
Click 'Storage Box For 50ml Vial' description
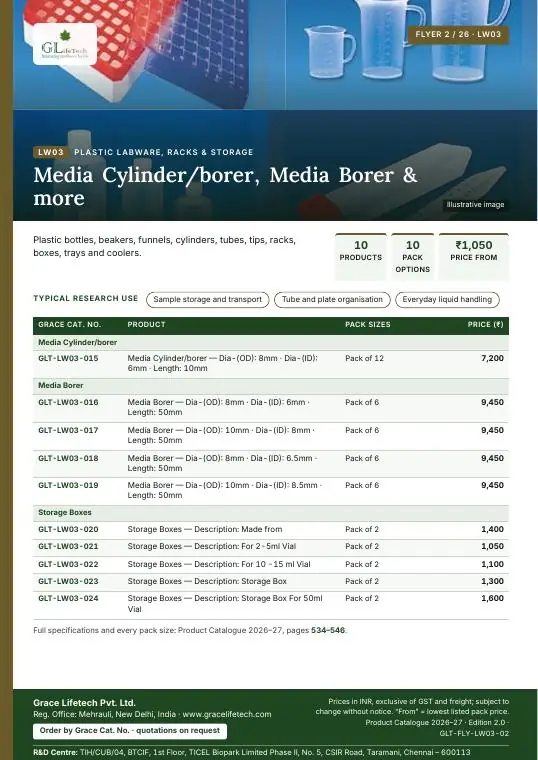click(225, 603)
